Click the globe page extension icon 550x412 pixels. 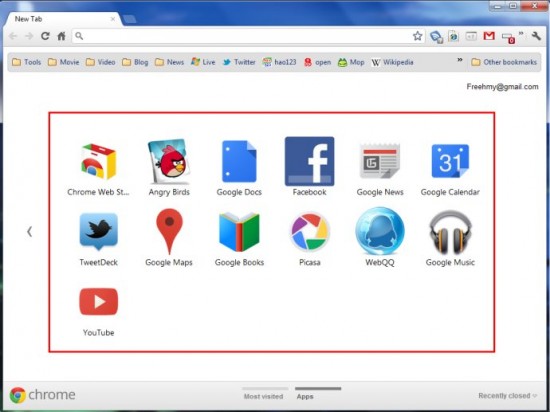[x=453, y=36]
